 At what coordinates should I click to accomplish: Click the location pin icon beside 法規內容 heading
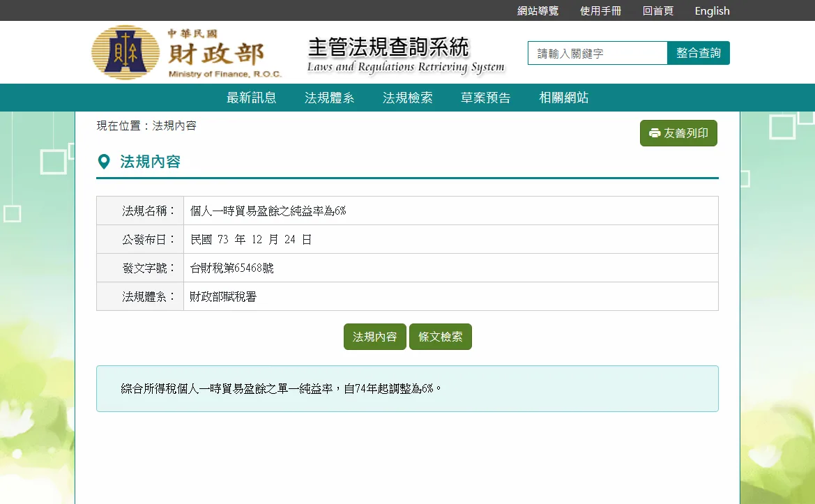tap(104, 162)
